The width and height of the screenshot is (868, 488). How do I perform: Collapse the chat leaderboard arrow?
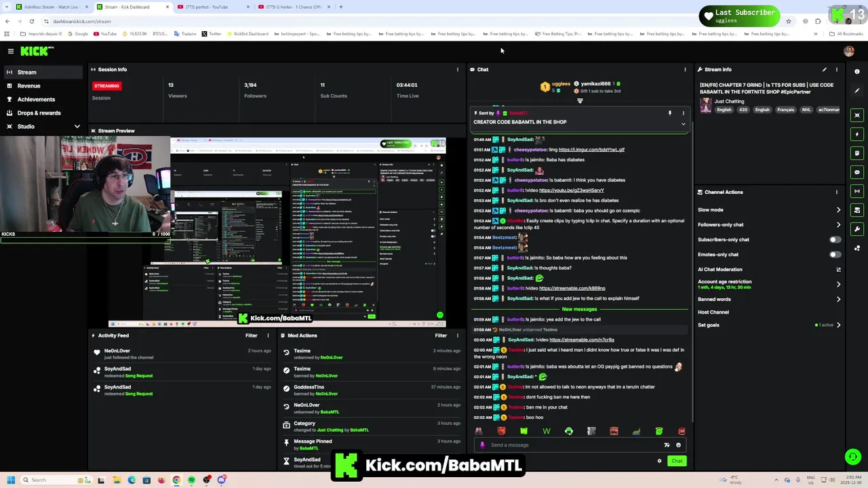click(580, 101)
